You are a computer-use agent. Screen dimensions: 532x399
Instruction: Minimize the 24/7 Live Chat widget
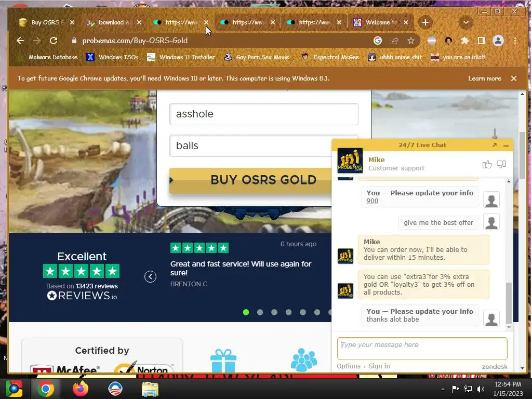[506, 145]
